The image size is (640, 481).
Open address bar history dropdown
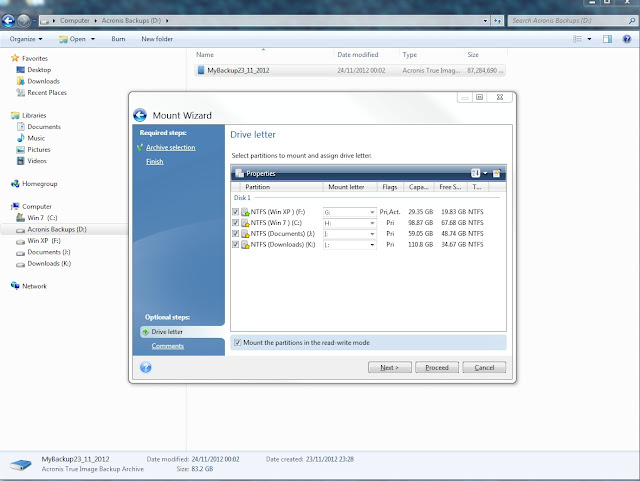(x=485, y=20)
